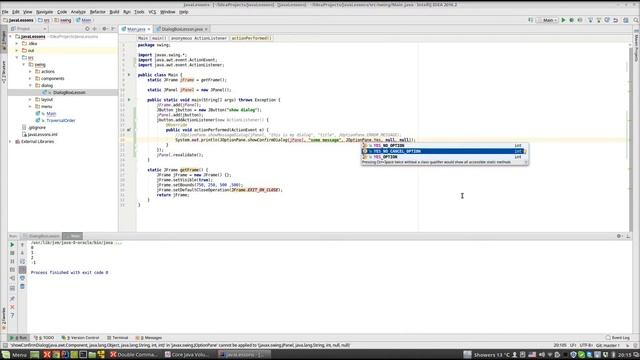Click the rerun icon in the Run panel
Image resolution: width=640 pixels, height=360 pixels.
(x=12, y=245)
